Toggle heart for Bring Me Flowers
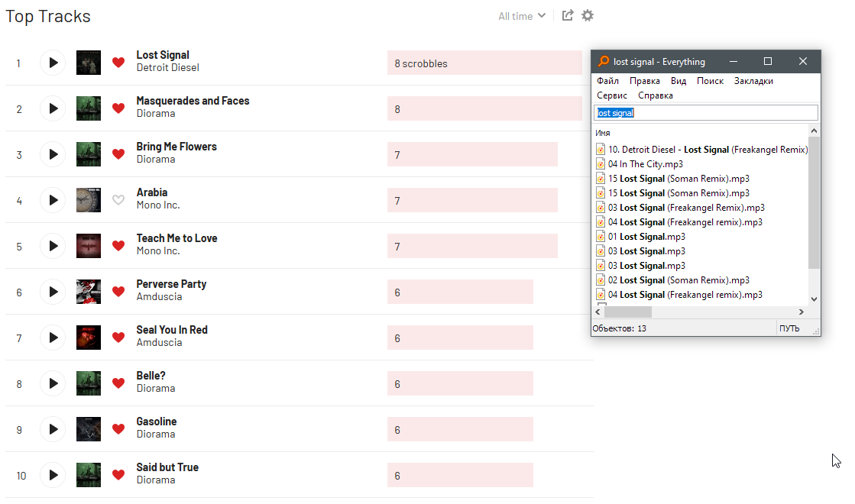 coord(118,154)
